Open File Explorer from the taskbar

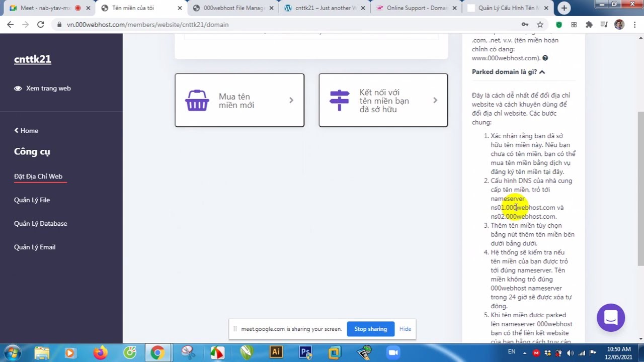[42, 353]
